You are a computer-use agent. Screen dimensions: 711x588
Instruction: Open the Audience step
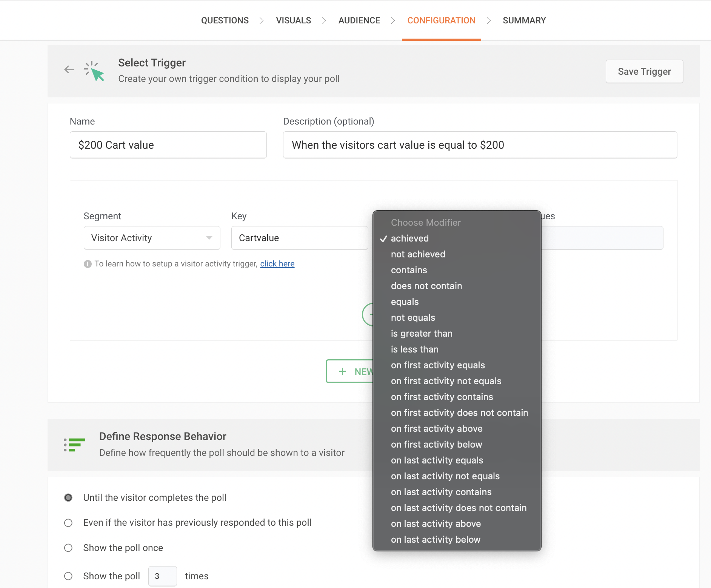(x=359, y=20)
